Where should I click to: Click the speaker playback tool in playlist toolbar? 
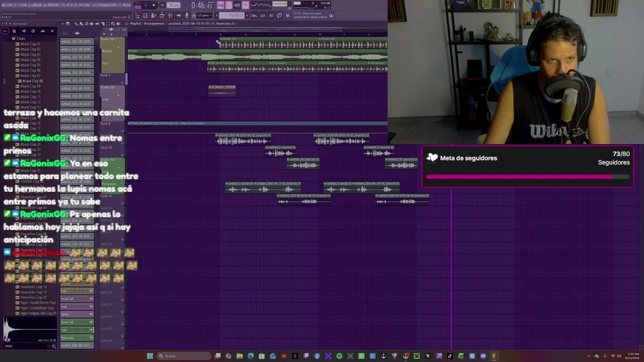(x=118, y=24)
